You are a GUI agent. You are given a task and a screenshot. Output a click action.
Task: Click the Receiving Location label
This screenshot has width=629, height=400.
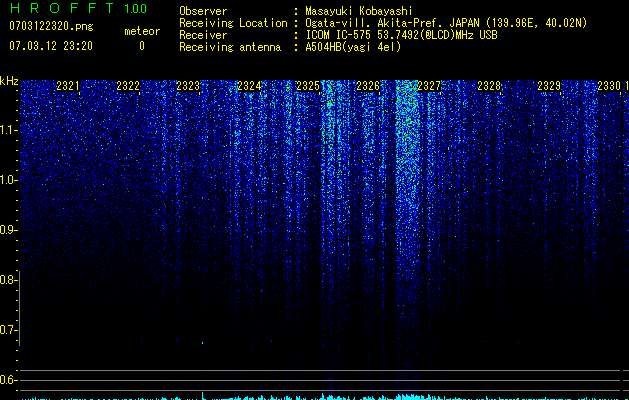click(233, 23)
